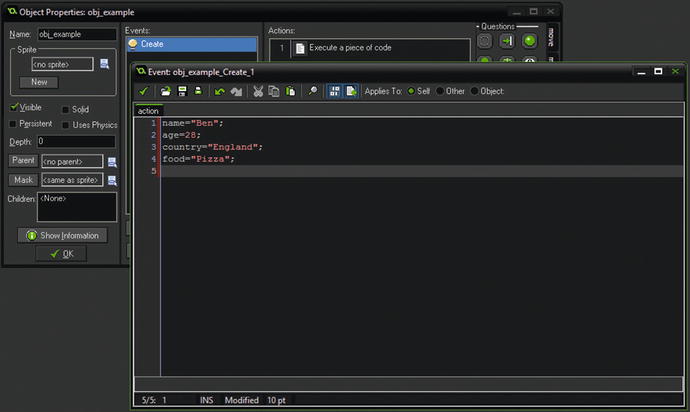Switch to the vertical move tab
The width and height of the screenshot is (690, 412).
[550, 37]
